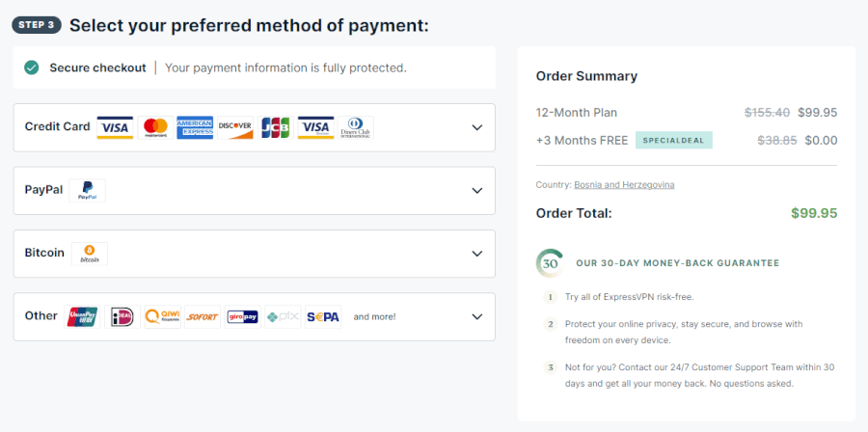Expand the Other payment methods chevron
Viewport: 868px width, 432px height.
(477, 317)
